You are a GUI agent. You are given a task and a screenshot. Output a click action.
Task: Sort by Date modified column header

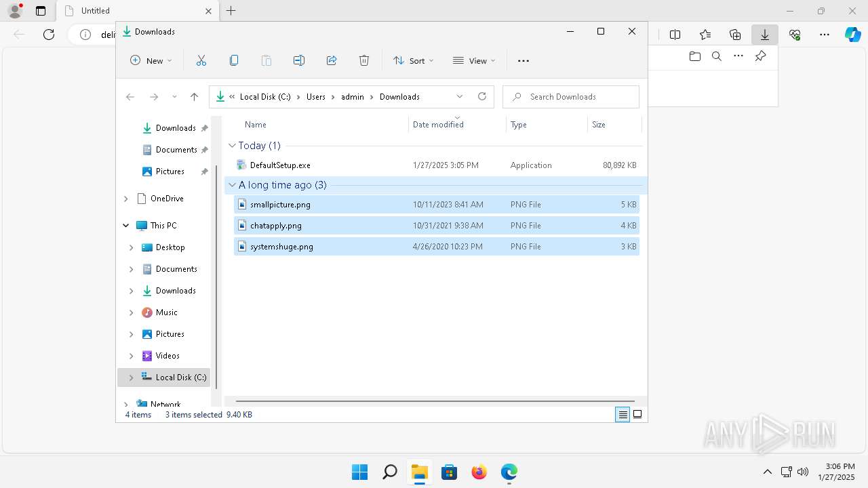[438, 125]
